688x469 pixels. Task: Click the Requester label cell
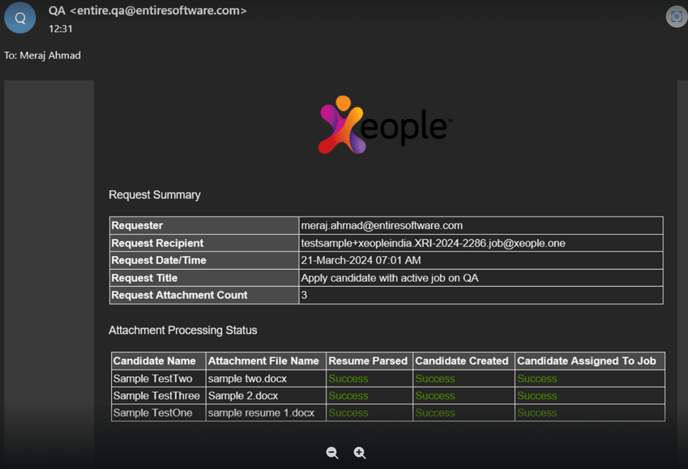(204, 226)
